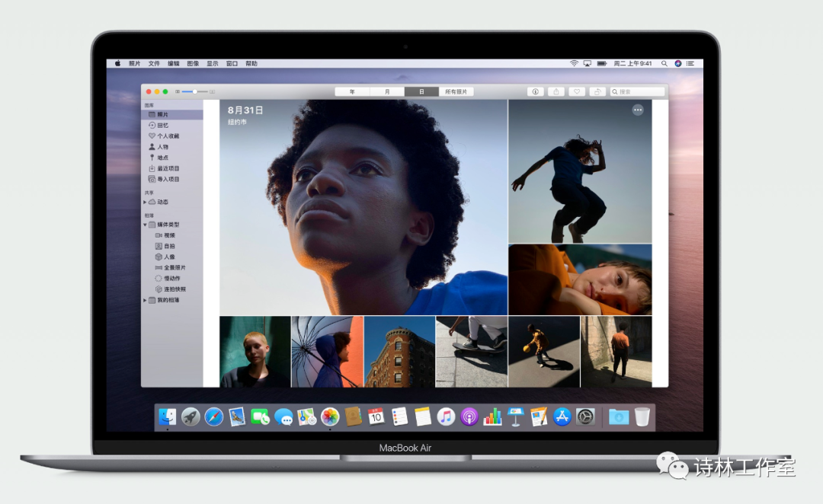Open Podcasts from the Dock
This screenshot has height=504, width=823.
point(469,417)
